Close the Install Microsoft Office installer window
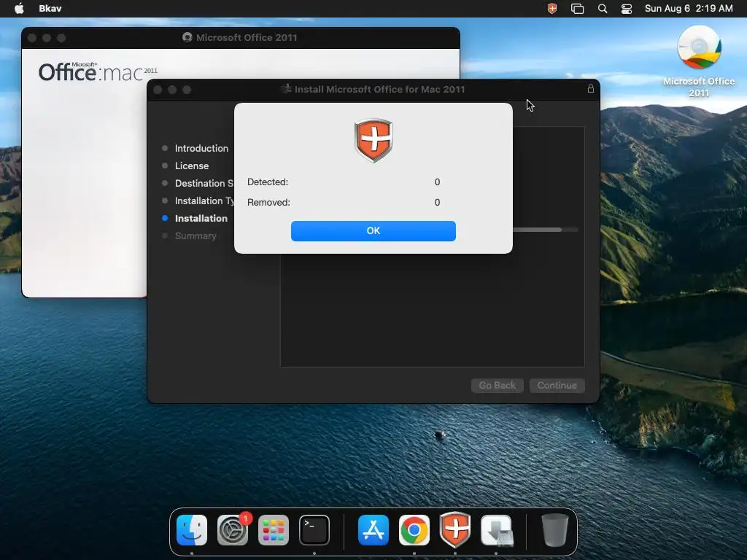747x560 pixels. [158, 90]
